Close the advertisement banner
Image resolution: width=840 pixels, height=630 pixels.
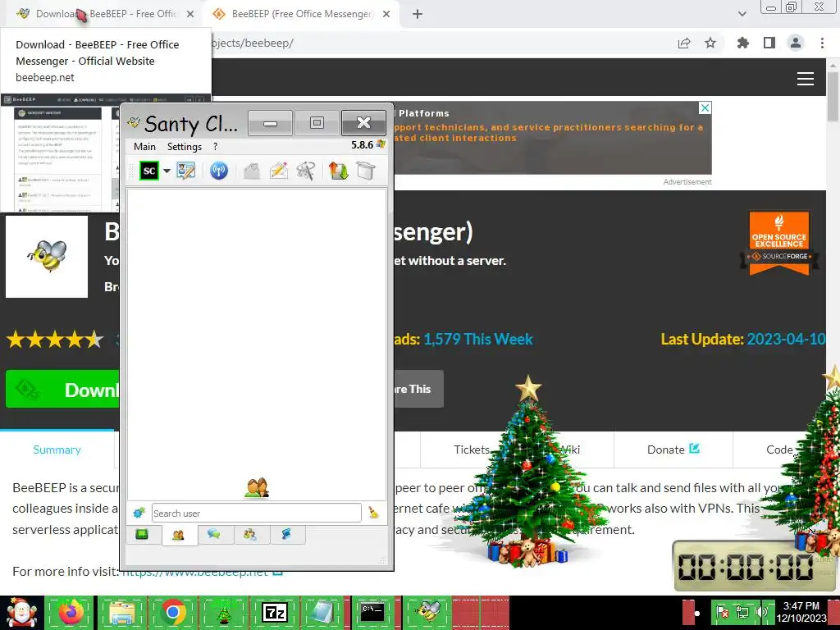click(705, 107)
